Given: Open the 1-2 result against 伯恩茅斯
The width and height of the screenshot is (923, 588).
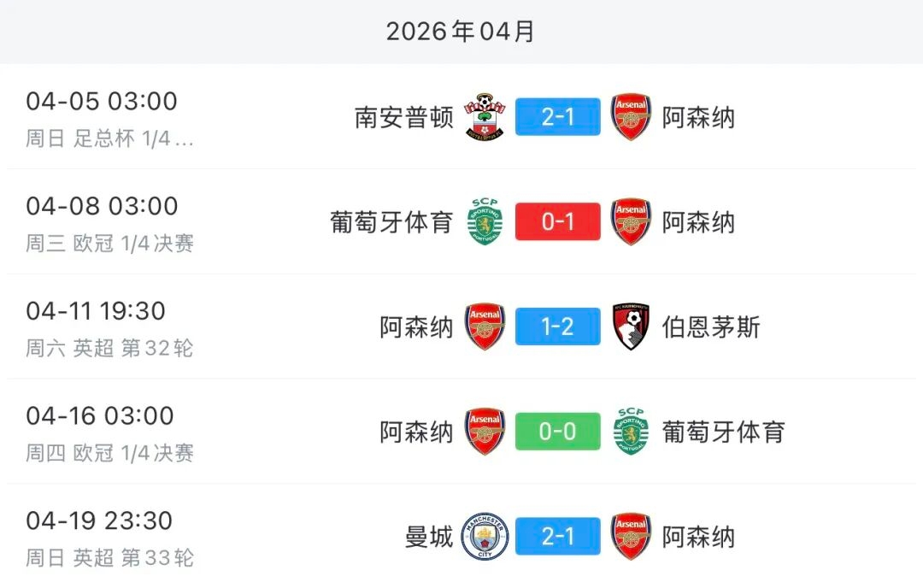Looking at the screenshot, I should point(556,327).
